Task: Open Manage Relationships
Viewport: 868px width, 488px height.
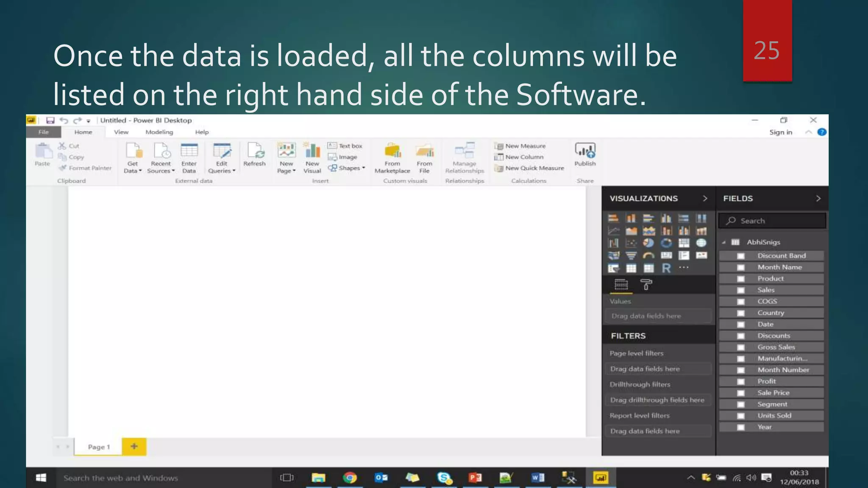Action: pos(465,158)
